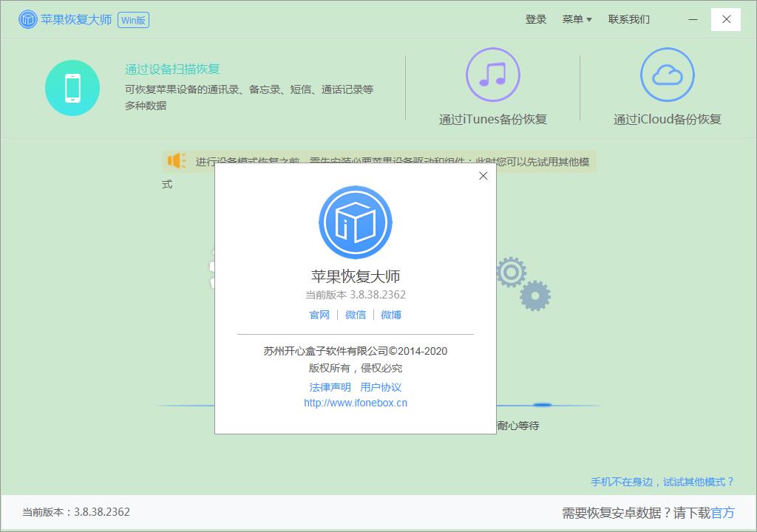Click the Win版 badge
This screenshot has width=757, height=532.
(133, 20)
